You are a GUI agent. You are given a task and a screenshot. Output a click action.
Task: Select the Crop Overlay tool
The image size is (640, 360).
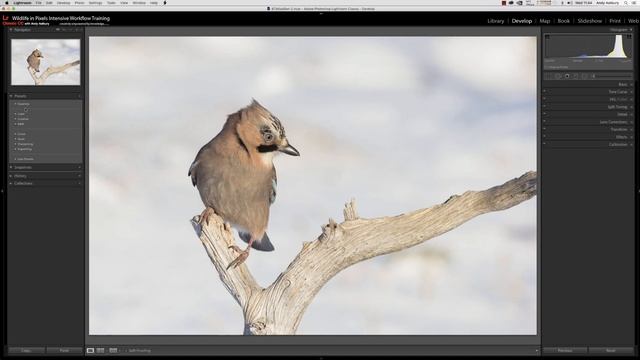point(549,76)
